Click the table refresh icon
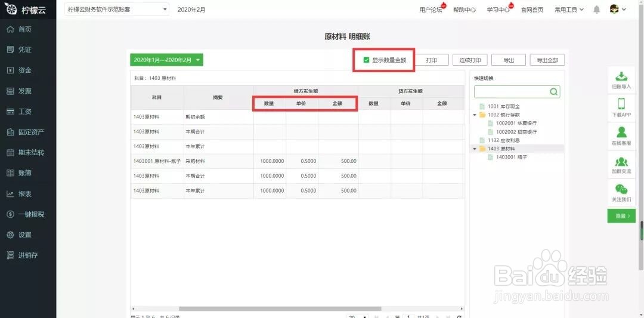644x318 pixels. point(459,317)
